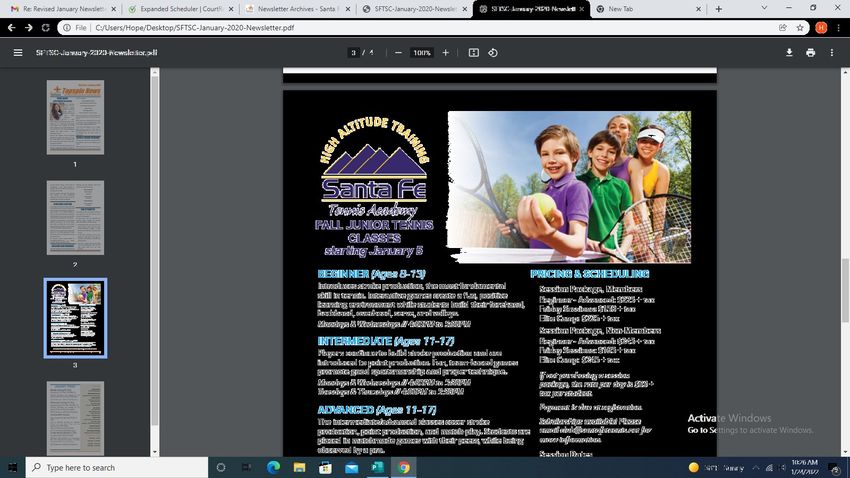Open Publisher app from taskbar
Screen dimensions: 850x478
point(378,467)
